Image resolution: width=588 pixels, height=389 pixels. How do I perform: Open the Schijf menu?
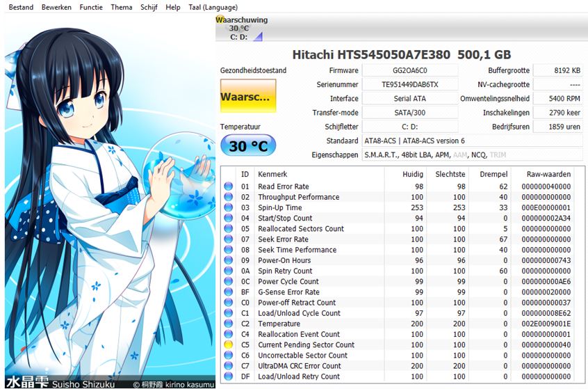pos(149,7)
